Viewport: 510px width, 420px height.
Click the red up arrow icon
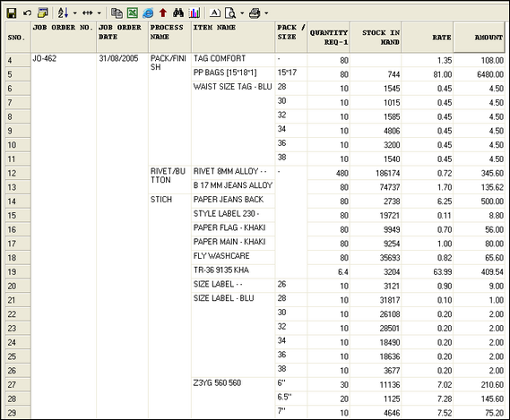click(163, 13)
